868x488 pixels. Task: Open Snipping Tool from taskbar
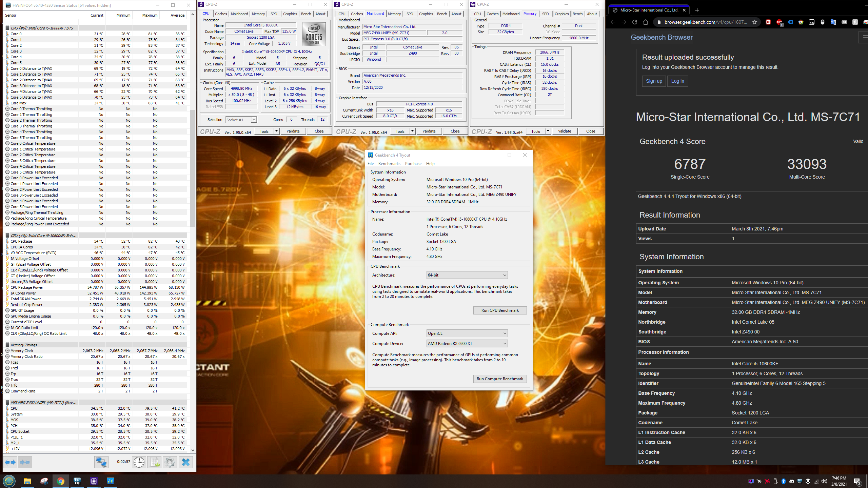pos(44,481)
